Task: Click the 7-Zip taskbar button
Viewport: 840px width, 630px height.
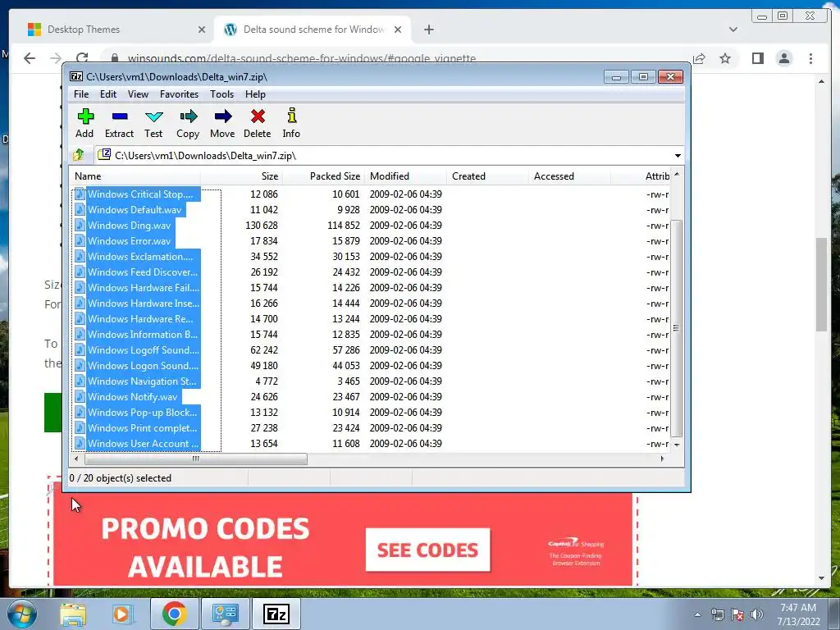Action: click(x=276, y=614)
